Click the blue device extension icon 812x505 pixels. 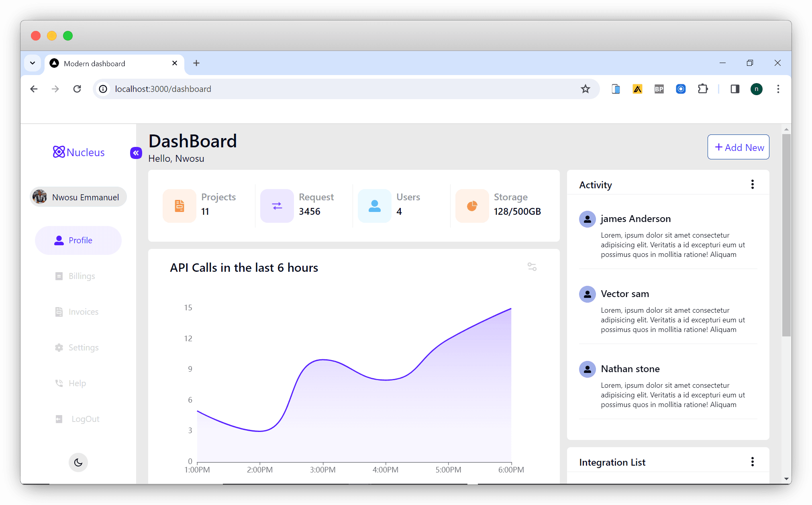pyautogui.click(x=616, y=89)
